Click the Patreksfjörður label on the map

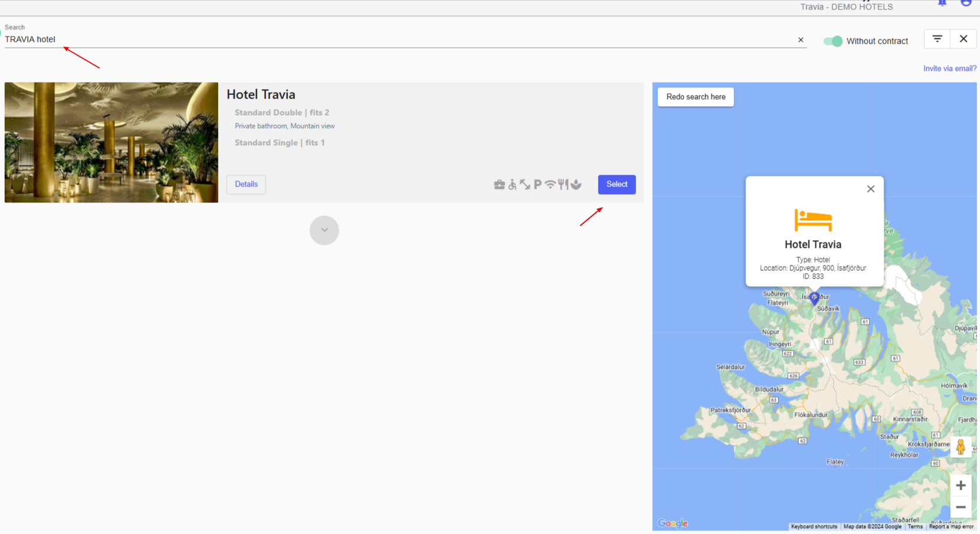[x=730, y=410]
